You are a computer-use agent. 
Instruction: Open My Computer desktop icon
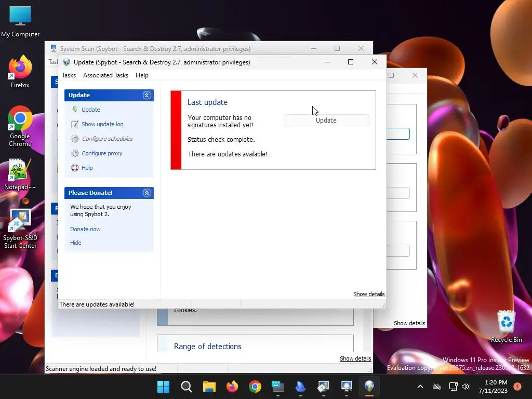click(x=20, y=22)
